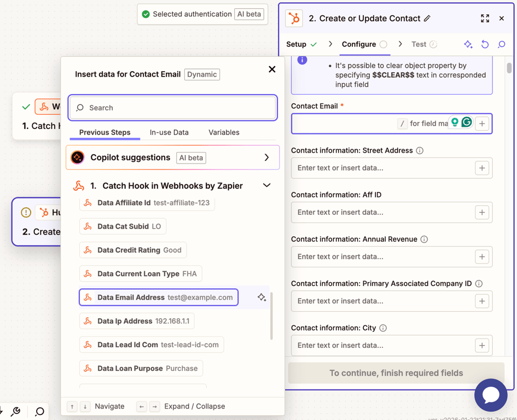This screenshot has width=517, height=420.
Task: Insert data plus button for Annual Revenue
Action: pos(482,257)
